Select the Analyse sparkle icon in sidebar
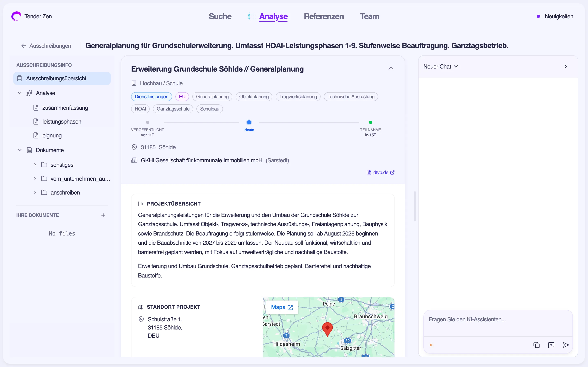This screenshot has width=588, height=367. (x=29, y=93)
